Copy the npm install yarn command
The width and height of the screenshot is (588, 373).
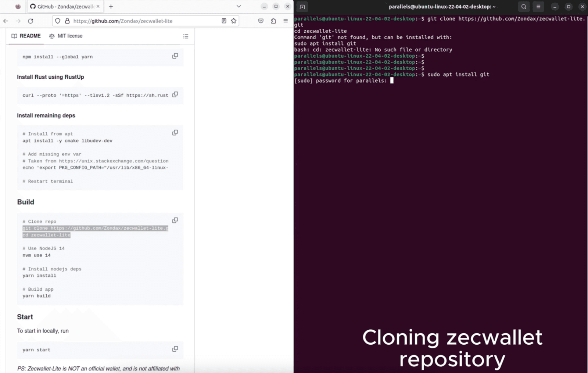[x=175, y=56]
